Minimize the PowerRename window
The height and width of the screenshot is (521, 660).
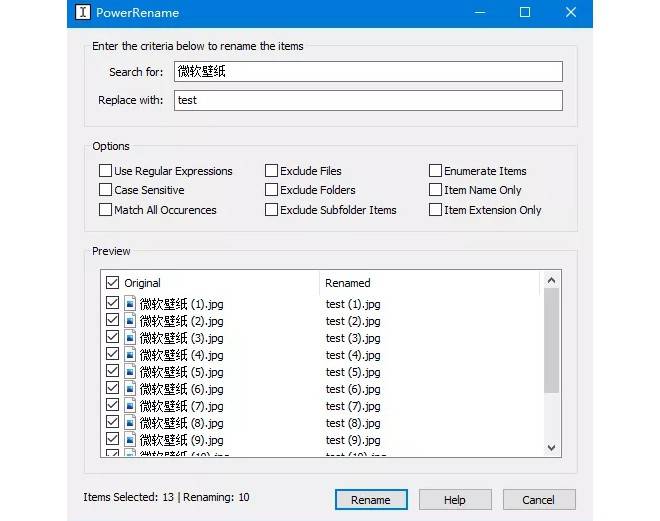480,12
